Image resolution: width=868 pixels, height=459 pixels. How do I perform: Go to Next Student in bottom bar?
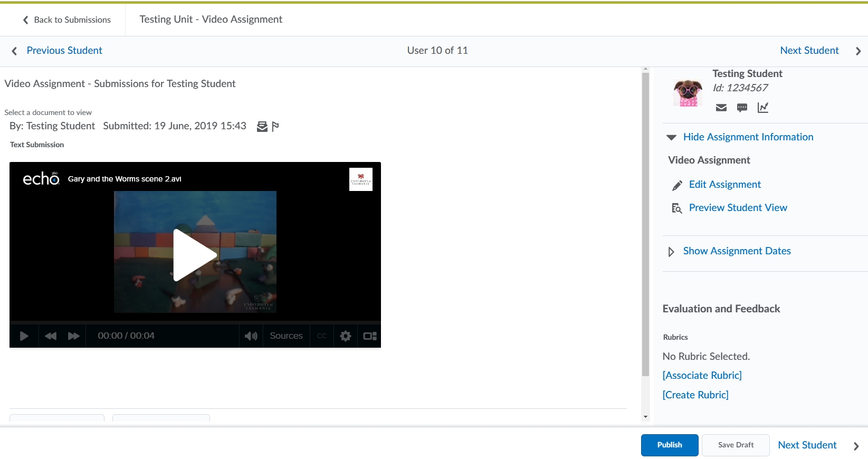[x=807, y=445]
